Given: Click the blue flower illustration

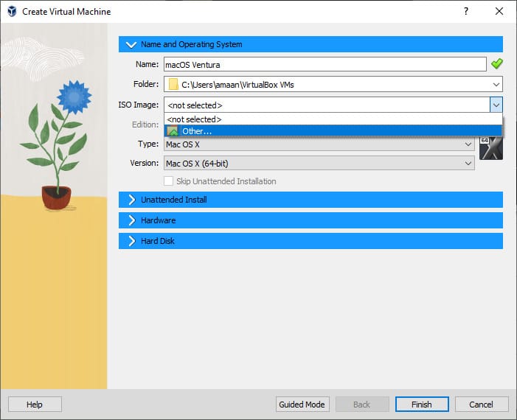Looking at the screenshot, I should (x=73, y=97).
